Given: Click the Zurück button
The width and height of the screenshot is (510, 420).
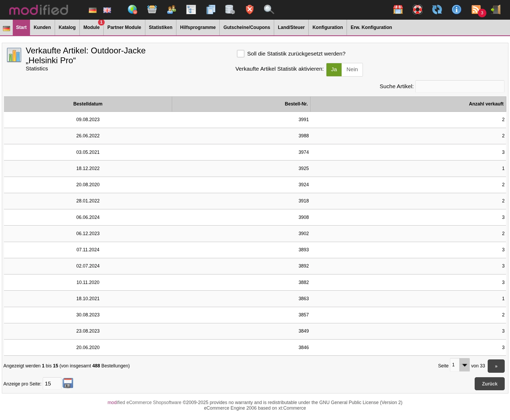Looking at the screenshot, I should tap(489, 384).
